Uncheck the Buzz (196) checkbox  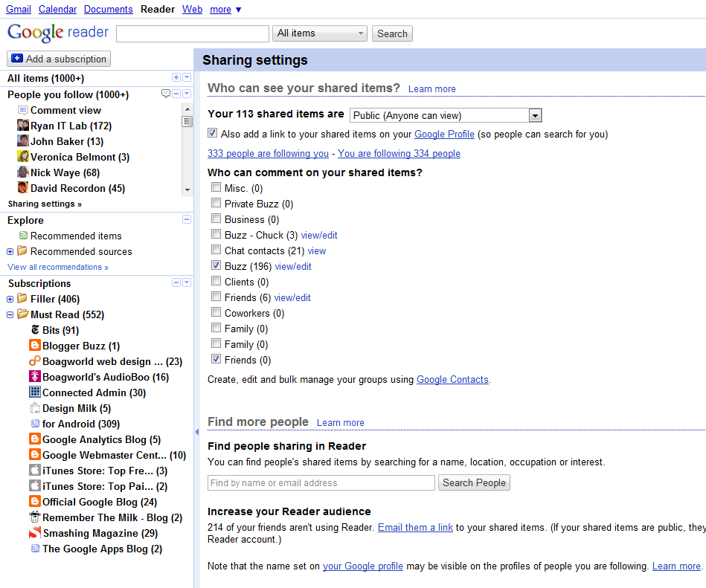point(216,266)
